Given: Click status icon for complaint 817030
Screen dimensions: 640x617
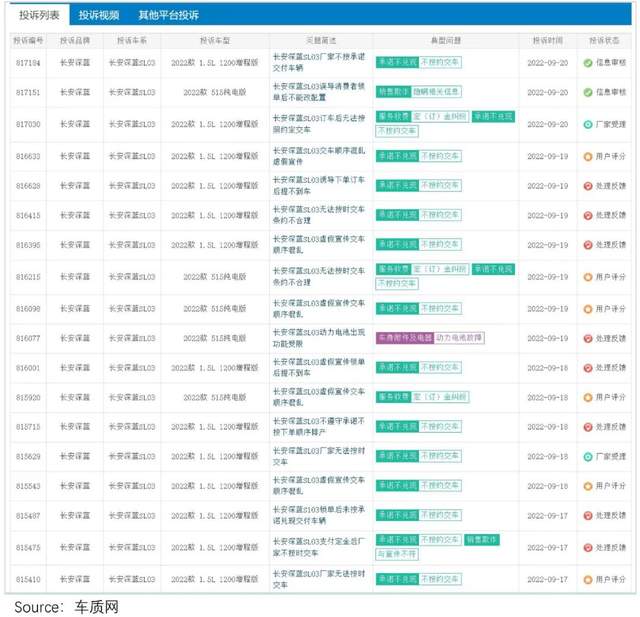Looking at the screenshot, I should (588, 125).
